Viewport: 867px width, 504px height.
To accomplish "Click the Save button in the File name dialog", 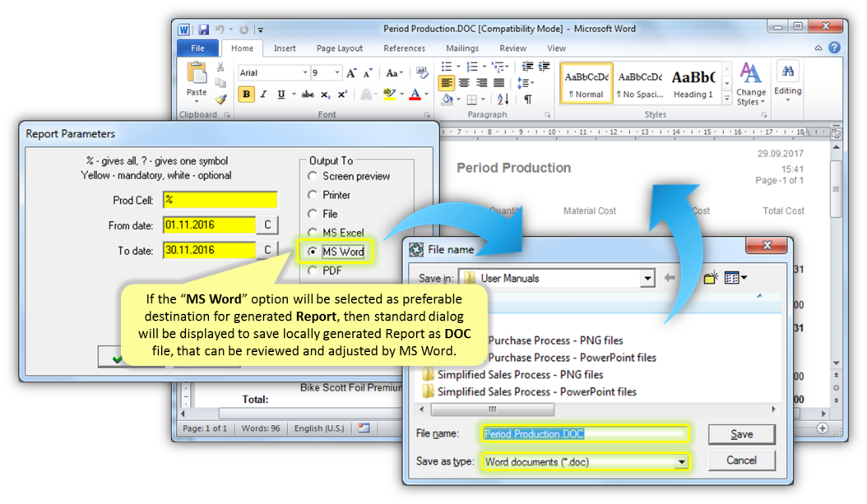I will point(741,434).
